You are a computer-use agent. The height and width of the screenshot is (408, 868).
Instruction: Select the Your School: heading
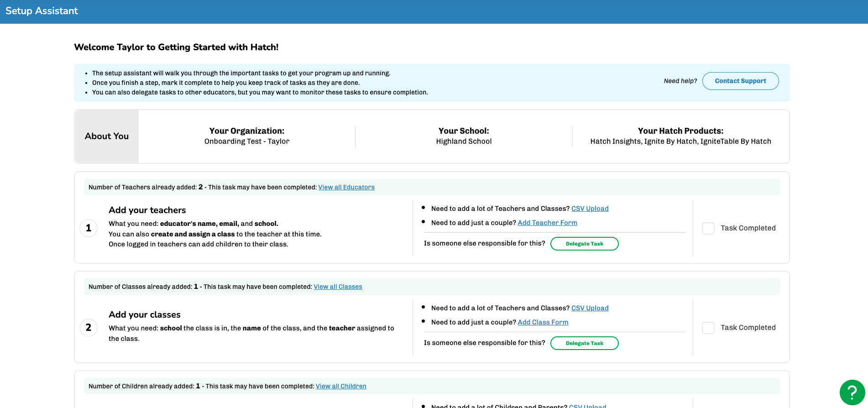click(x=464, y=131)
